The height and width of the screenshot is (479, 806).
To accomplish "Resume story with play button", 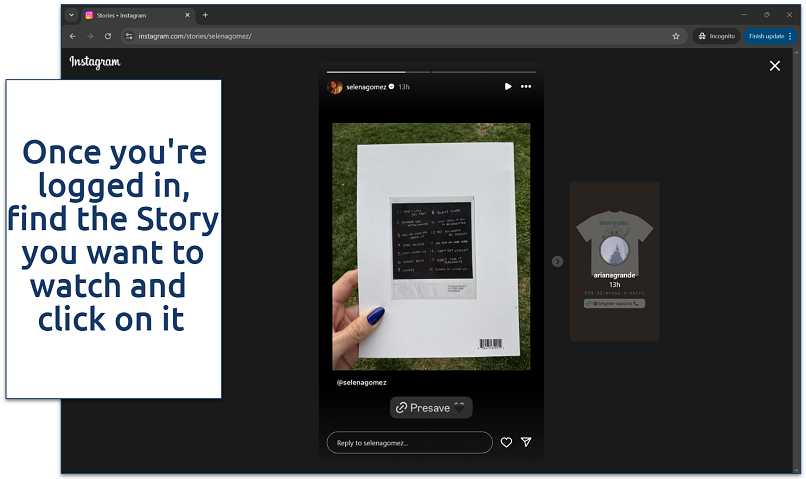I will tap(508, 87).
